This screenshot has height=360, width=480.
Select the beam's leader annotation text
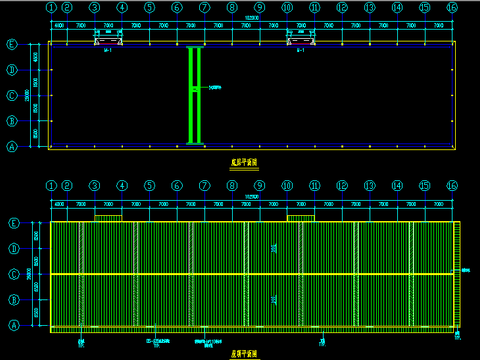215,88
